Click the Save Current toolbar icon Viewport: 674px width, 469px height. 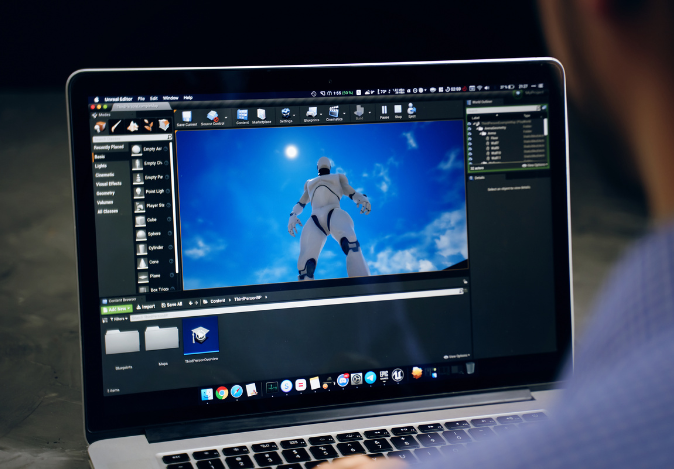pos(187,117)
